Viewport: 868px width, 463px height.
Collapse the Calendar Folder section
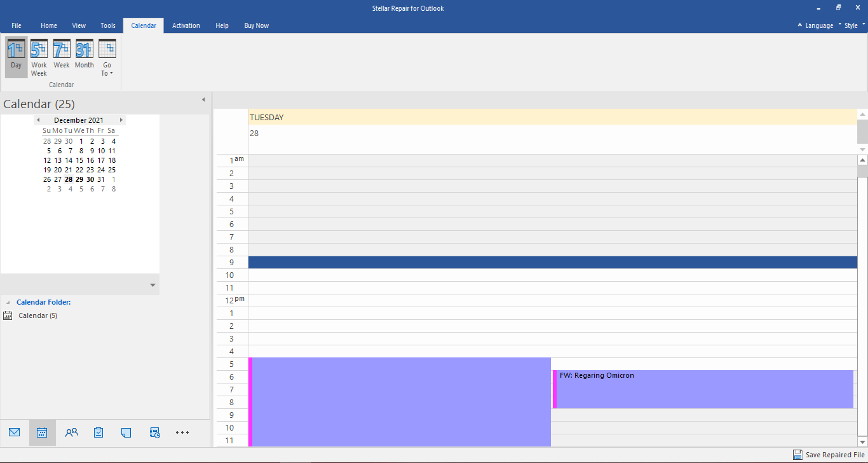[8, 303]
